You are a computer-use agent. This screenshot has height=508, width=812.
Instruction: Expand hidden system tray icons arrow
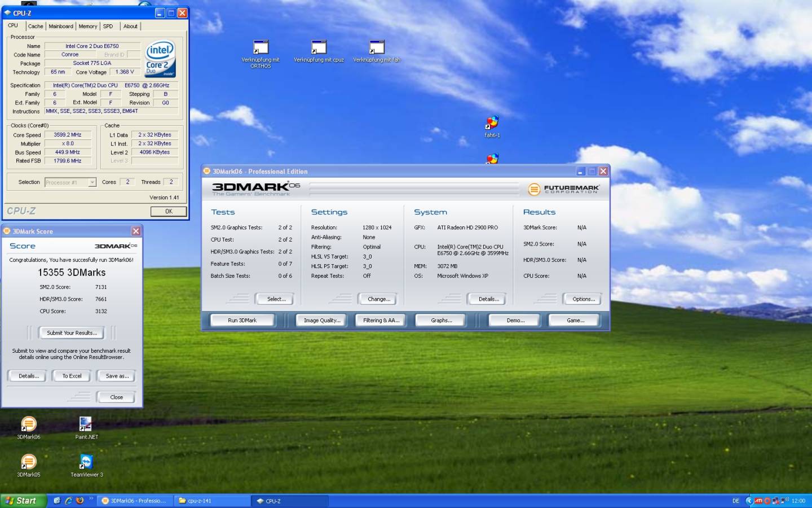click(749, 501)
